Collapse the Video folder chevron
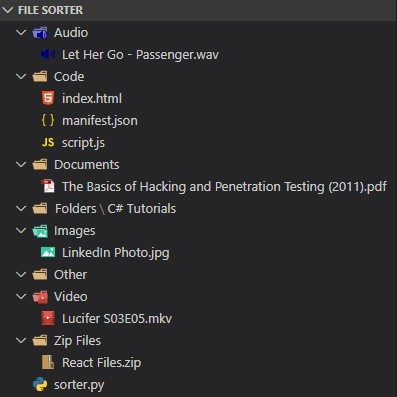This screenshot has width=397, height=397. [x=21, y=296]
